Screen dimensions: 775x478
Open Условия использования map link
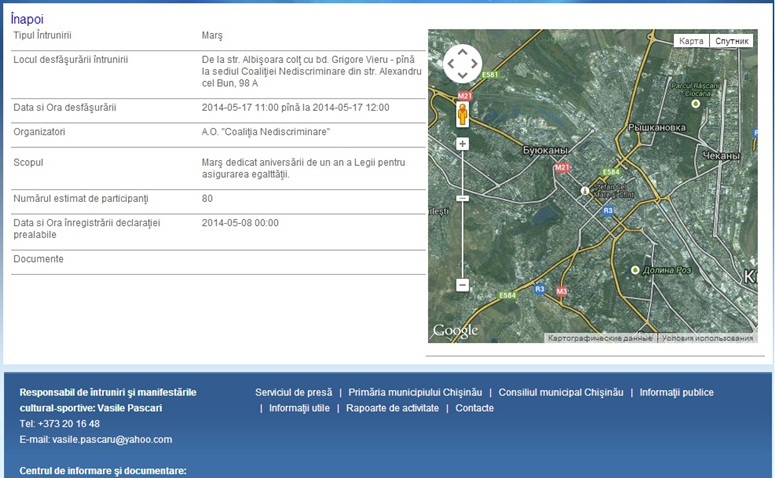pos(707,338)
